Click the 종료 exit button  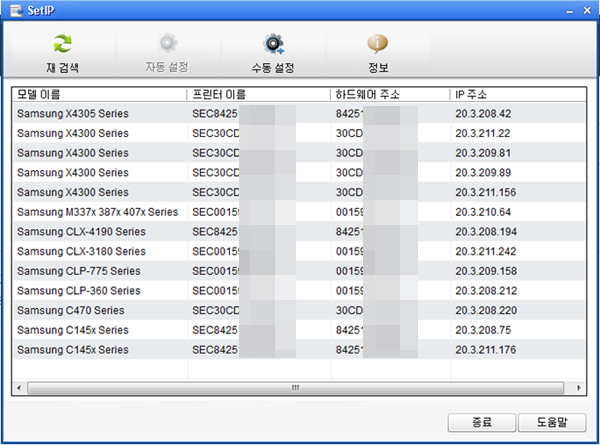(x=482, y=422)
